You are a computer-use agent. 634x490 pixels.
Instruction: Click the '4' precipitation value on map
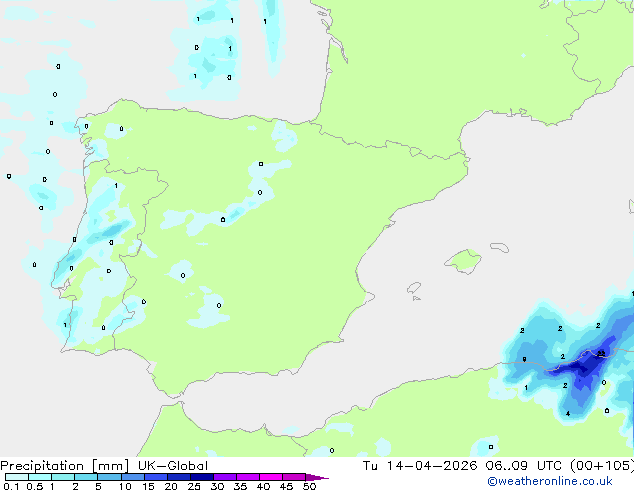tap(568, 414)
